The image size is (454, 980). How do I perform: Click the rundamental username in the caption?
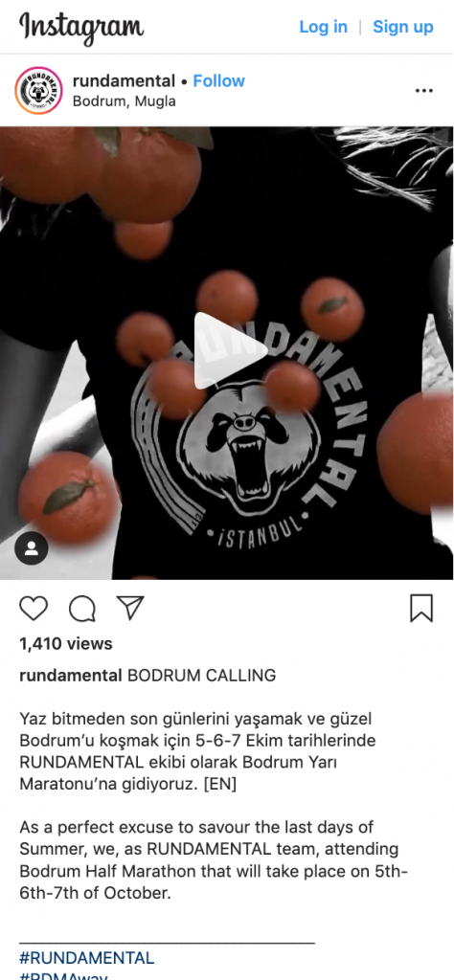click(71, 676)
